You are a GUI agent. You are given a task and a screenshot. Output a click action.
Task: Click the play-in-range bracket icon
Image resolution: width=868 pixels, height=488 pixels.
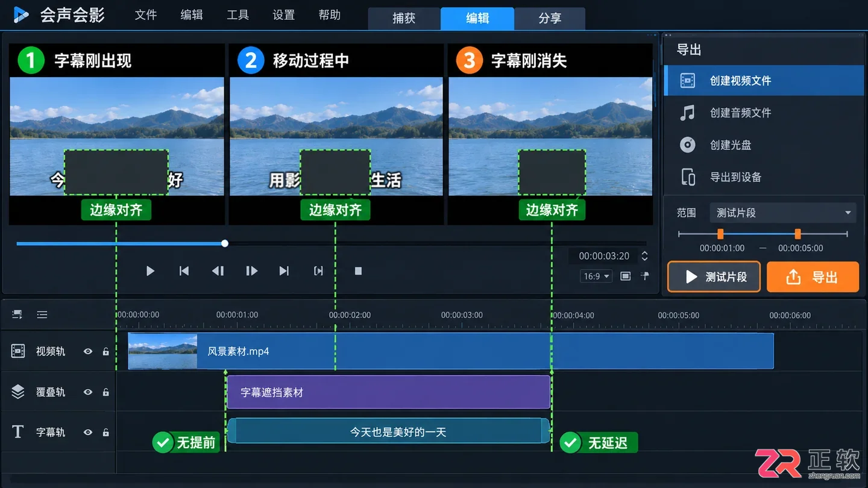tap(318, 271)
